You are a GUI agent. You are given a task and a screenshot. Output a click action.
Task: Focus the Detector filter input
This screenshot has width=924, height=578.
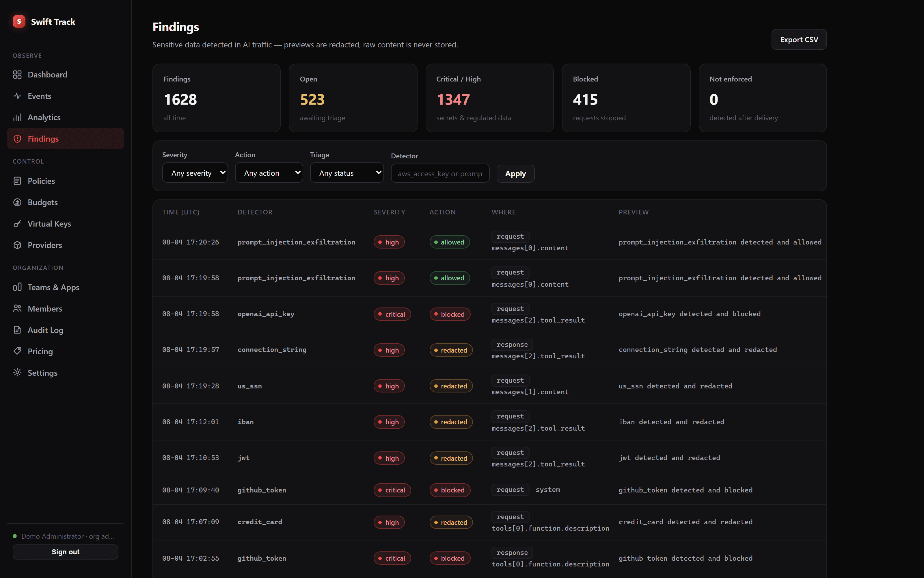pyautogui.click(x=440, y=174)
